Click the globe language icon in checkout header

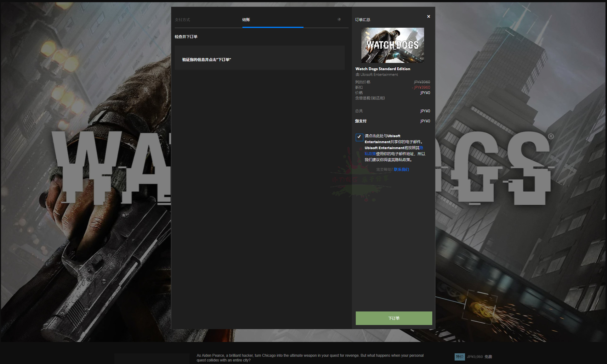[339, 20]
